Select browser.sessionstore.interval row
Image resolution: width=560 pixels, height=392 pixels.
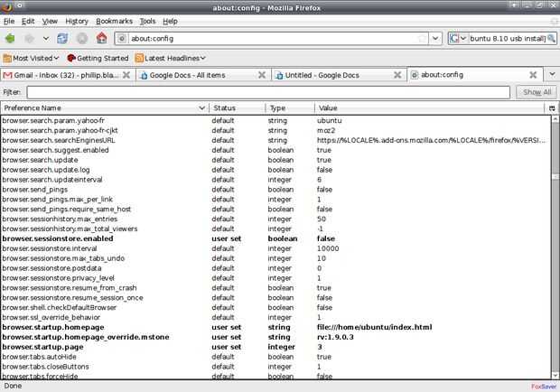click(x=275, y=248)
